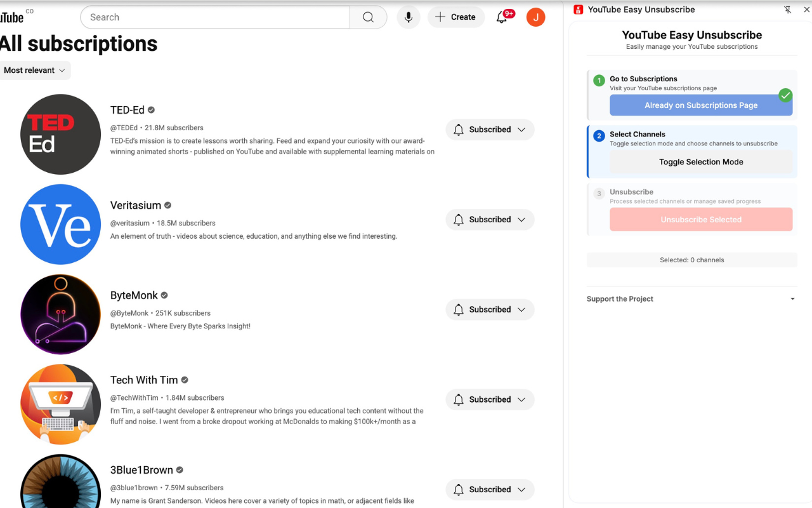
Task: Activate voice search microphone icon
Action: pos(409,17)
